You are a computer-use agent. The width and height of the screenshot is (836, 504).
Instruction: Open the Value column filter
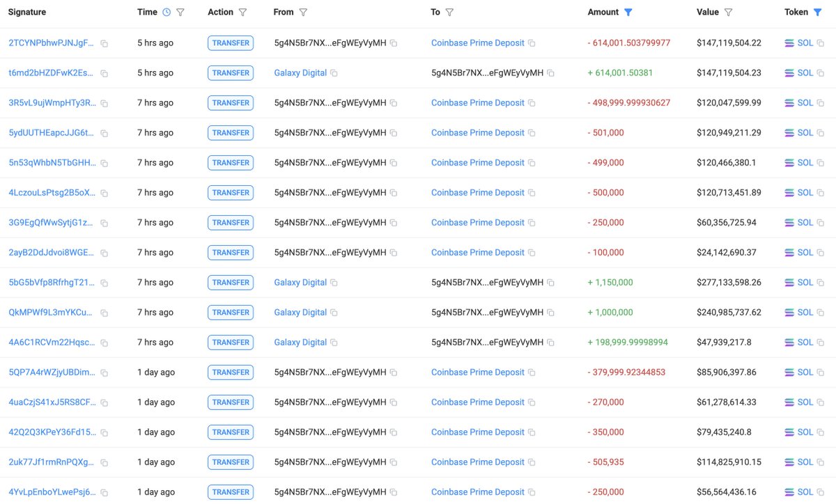[729, 12]
